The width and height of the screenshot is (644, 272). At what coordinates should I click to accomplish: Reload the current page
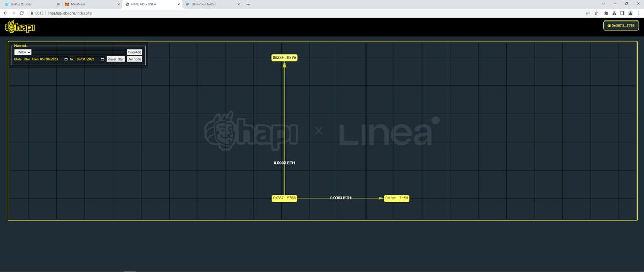coord(21,13)
